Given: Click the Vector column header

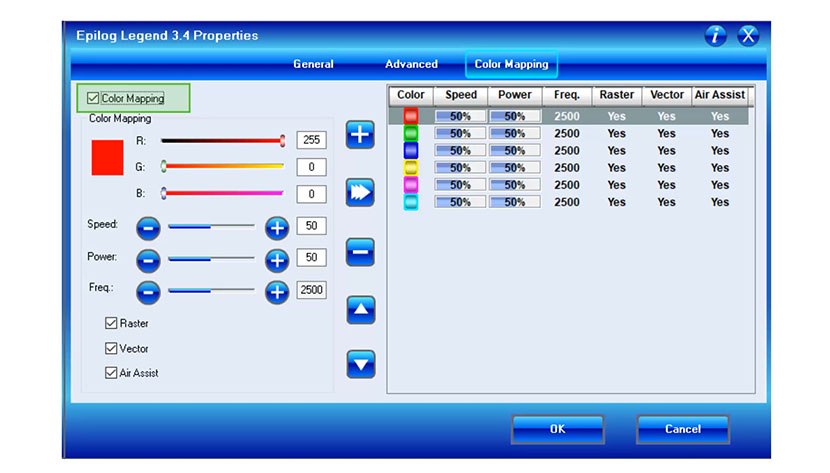Looking at the screenshot, I should pyautogui.click(x=667, y=95).
